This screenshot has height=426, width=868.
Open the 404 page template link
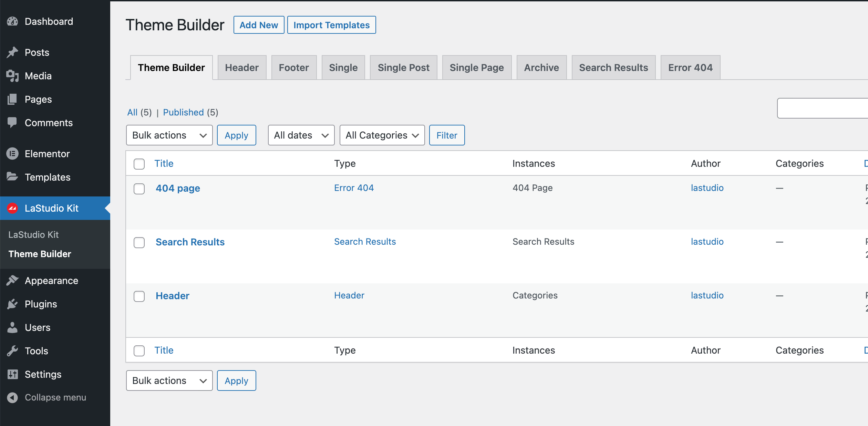coord(178,188)
